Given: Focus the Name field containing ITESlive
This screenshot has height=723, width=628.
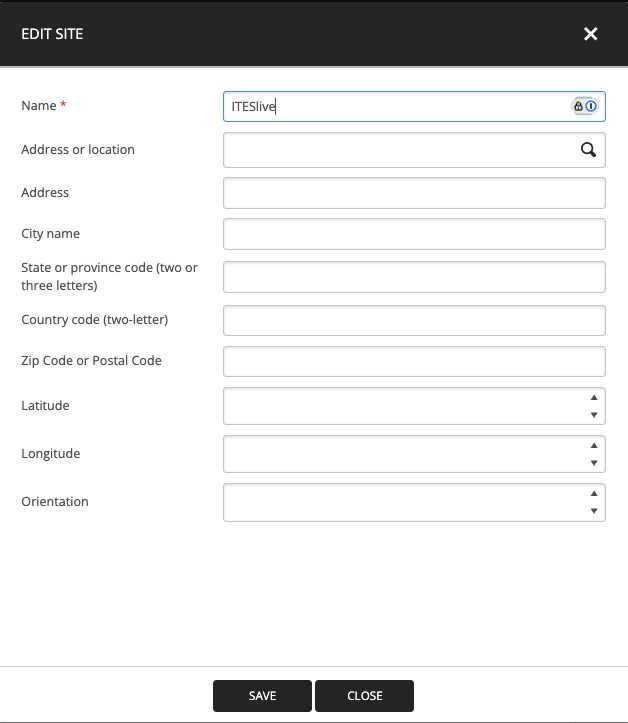Looking at the screenshot, I should (395, 106).
